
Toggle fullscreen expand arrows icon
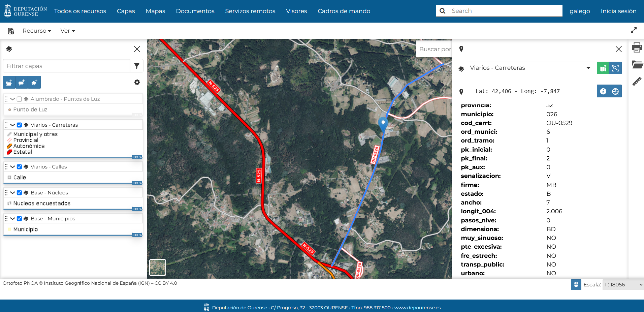pyautogui.click(x=634, y=30)
